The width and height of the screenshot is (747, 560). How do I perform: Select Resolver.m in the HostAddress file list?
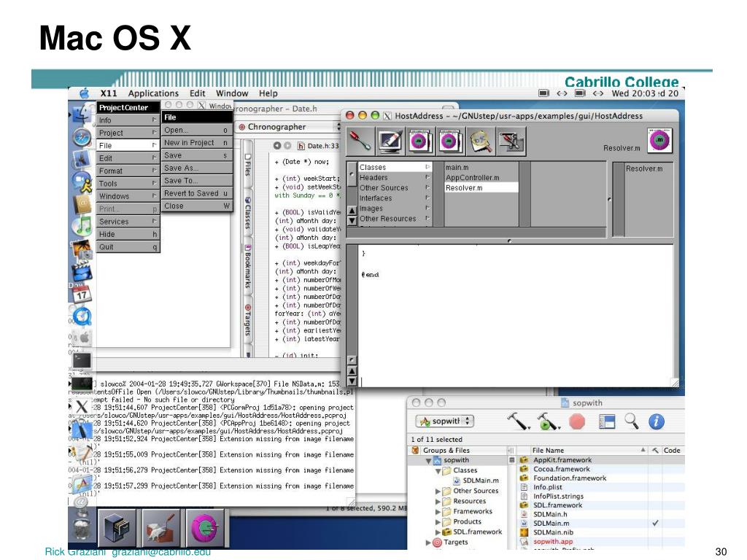(481, 188)
